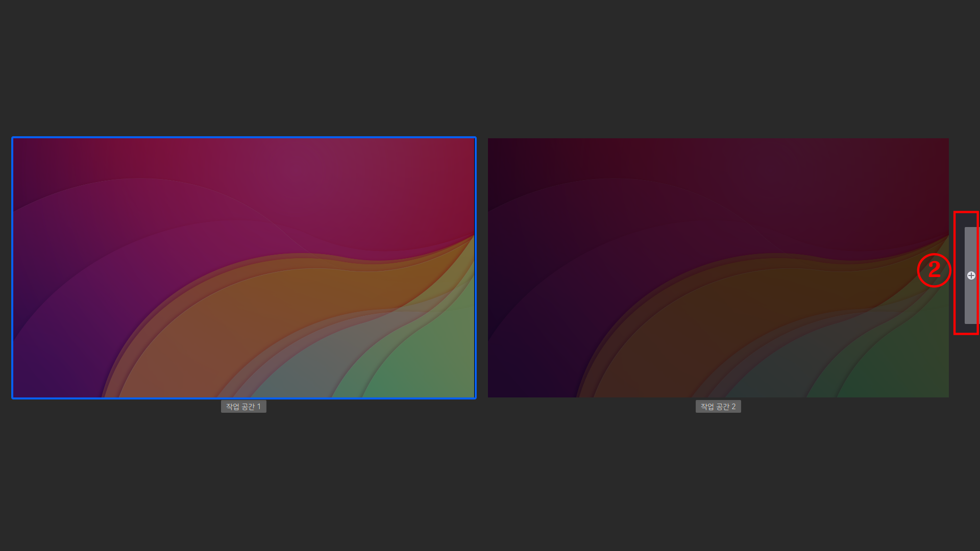Image resolution: width=980 pixels, height=551 pixels.
Task: Click the dark top-left of workspace 2 preview
Action: [510, 158]
